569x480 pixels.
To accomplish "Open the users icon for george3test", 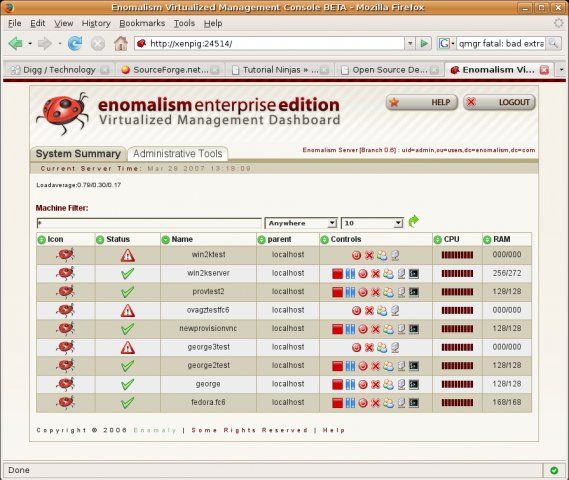I will (382, 348).
